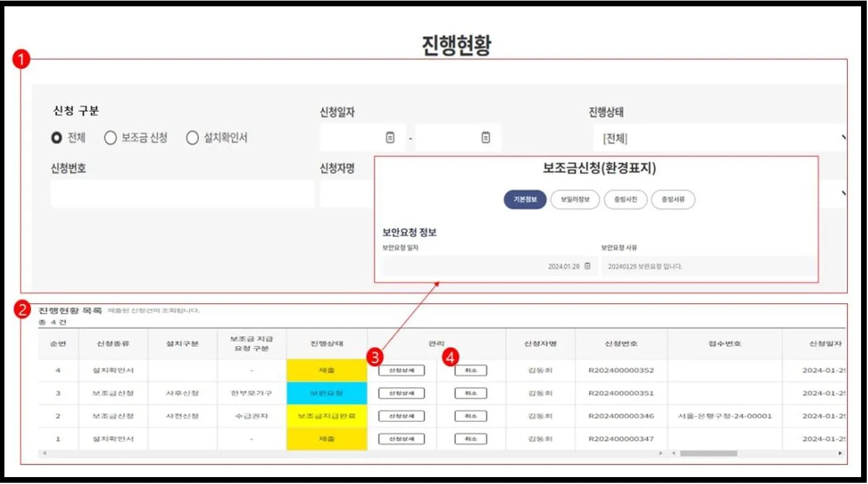
Task: Click the 진행상태 column header
Action: (327, 344)
